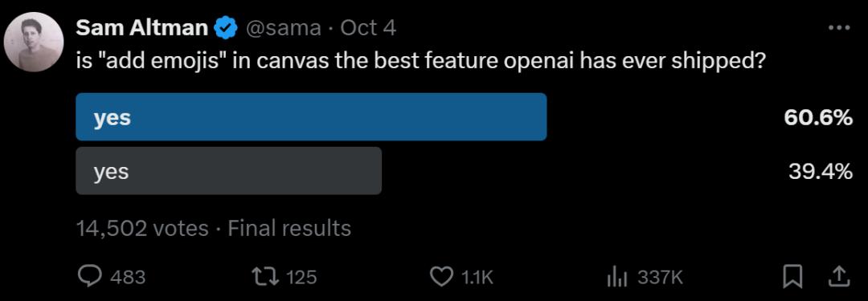868x301 pixels.
Task: Click the repost arrows icon
Action: point(263,276)
